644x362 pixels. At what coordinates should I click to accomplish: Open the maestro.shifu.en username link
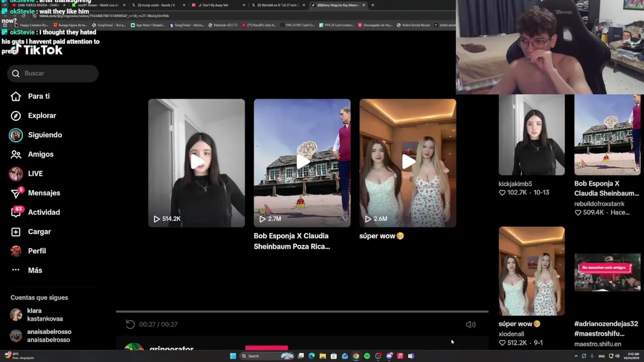(598, 344)
